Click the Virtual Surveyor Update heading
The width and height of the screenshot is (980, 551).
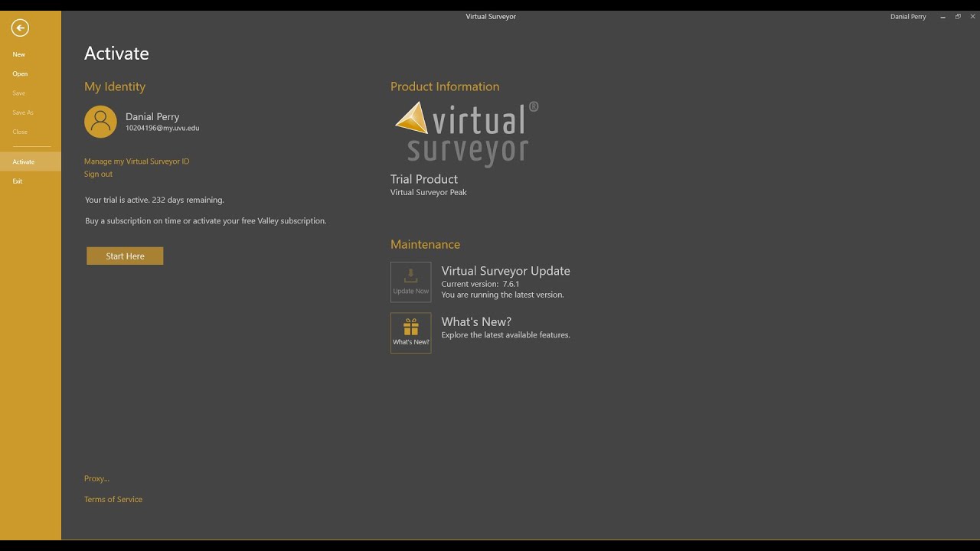(x=505, y=271)
